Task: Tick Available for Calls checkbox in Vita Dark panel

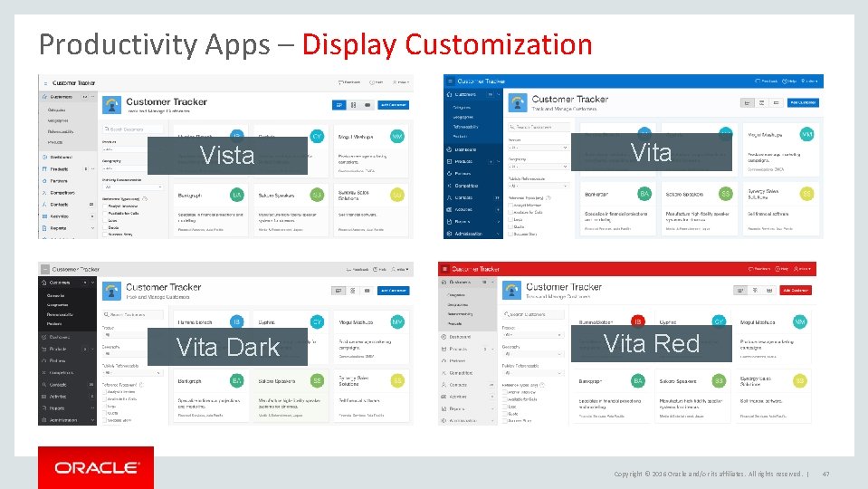Action: click(105, 398)
